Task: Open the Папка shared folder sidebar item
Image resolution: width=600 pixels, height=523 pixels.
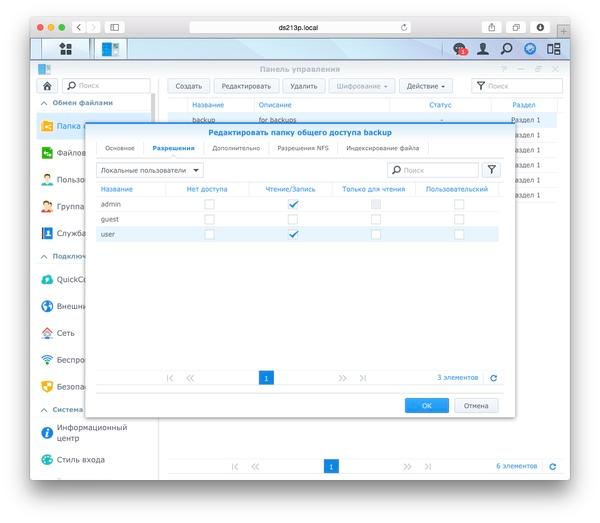Action: 61,126
